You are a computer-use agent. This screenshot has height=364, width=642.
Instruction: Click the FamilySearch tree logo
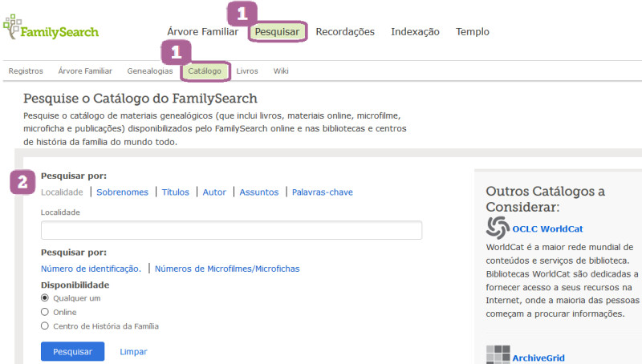pos(51,27)
